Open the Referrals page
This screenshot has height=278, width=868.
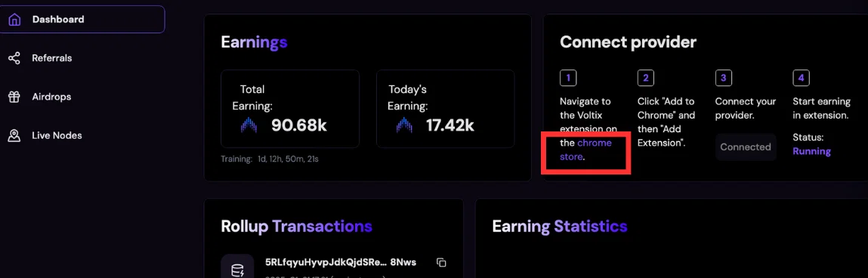tap(52, 58)
